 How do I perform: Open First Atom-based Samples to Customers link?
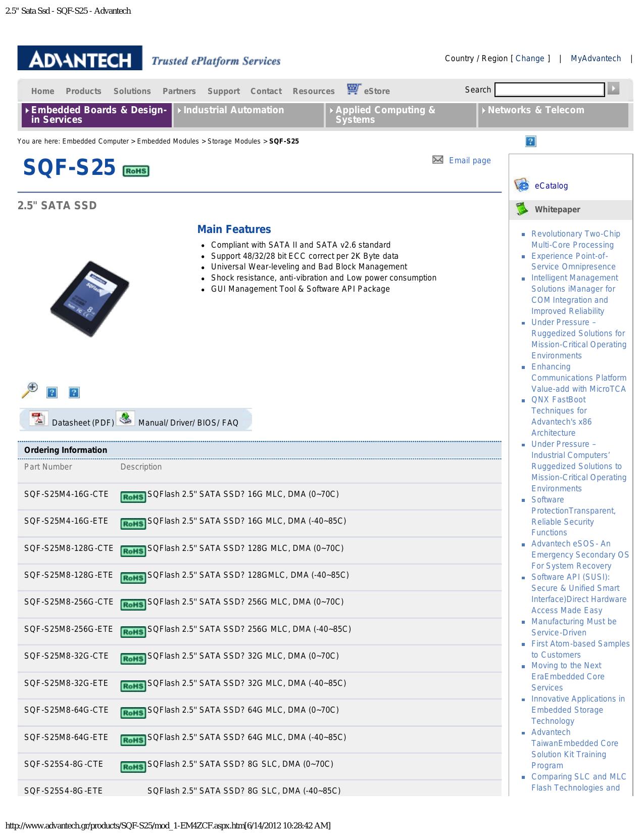[580, 649]
